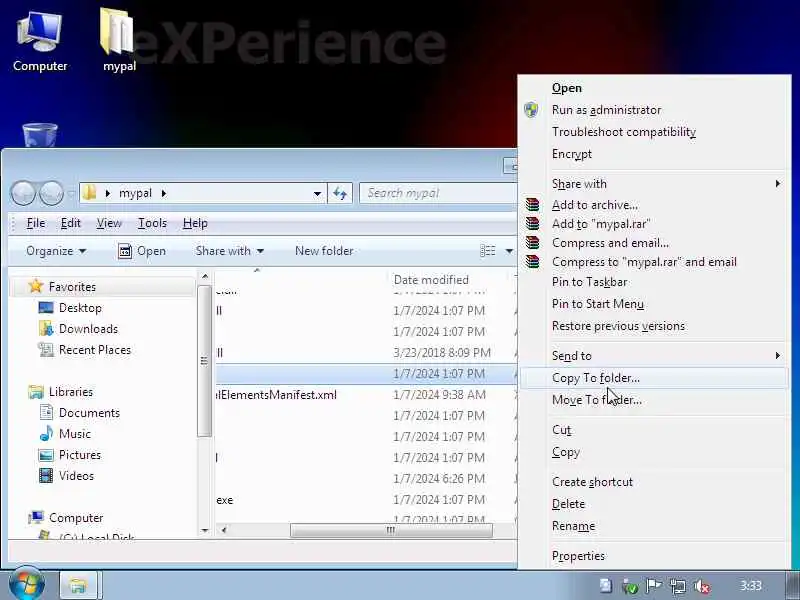Click the Music library icon

click(46, 433)
